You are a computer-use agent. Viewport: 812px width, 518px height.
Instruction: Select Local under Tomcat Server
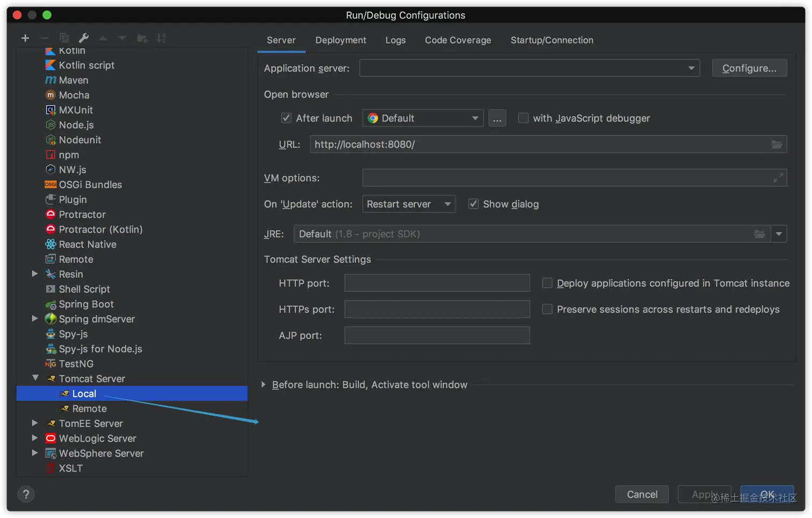click(x=132, y=393)
